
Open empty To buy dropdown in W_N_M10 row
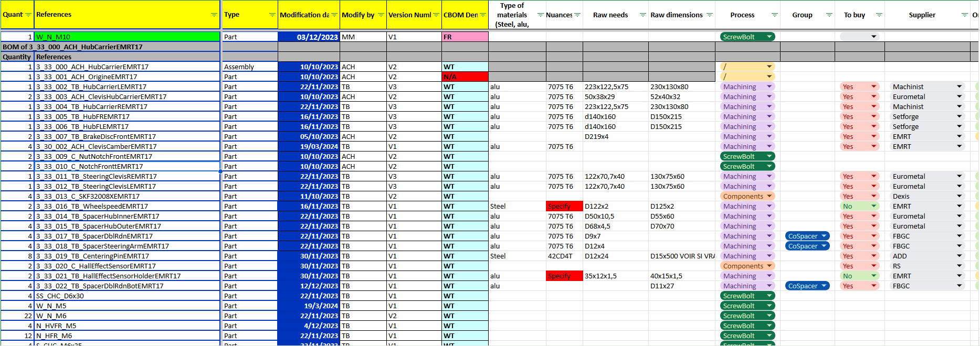click(x=873, y=37)
